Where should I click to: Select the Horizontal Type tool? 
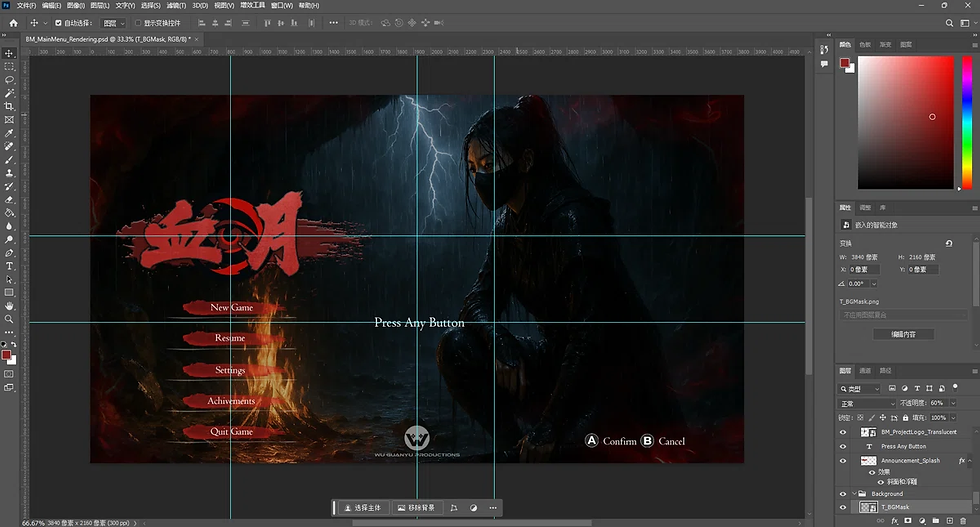coord(9,266)
